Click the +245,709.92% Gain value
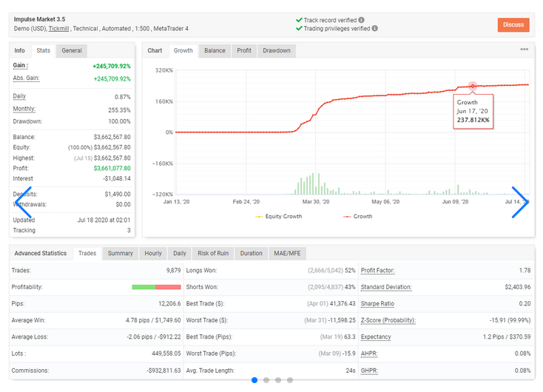543x392 pixels. click(112, 66)
